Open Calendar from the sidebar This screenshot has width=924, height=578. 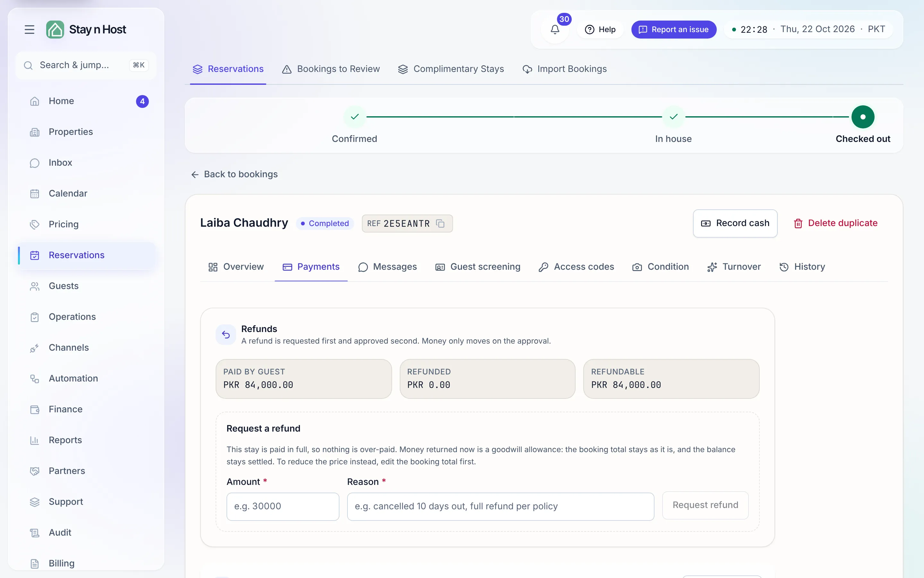[x=87, y=193]
